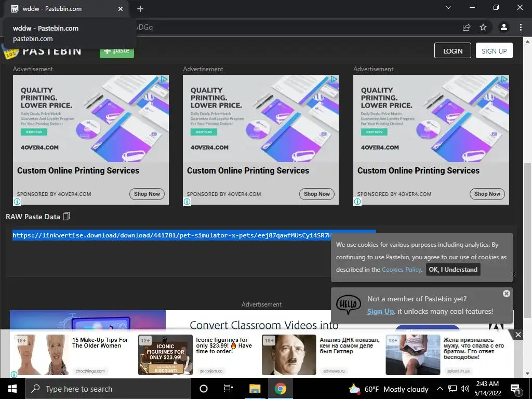Click the page vertical scrollbar
Screen dimensions: 532x399
527,241
